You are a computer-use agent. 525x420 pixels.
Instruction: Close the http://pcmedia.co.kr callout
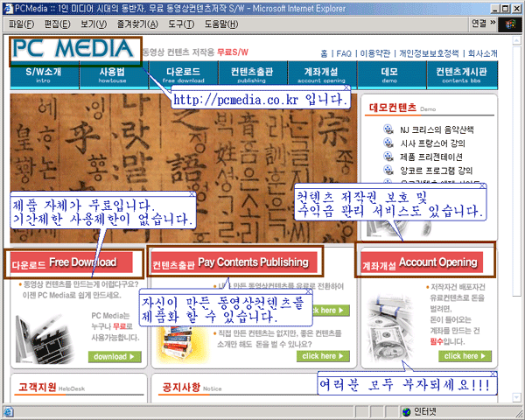point(346,87)
